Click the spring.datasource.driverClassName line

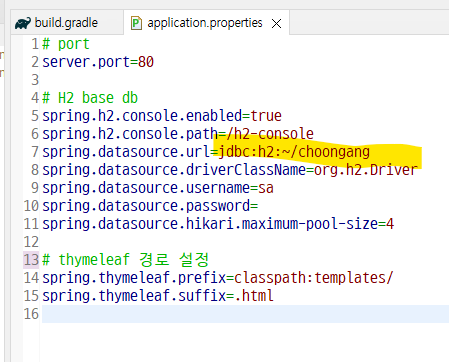point(230,170)
